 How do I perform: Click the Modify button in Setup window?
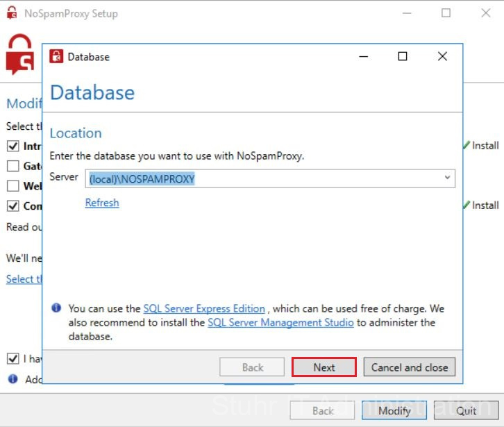pyautogui.click(x=394, y=410)
